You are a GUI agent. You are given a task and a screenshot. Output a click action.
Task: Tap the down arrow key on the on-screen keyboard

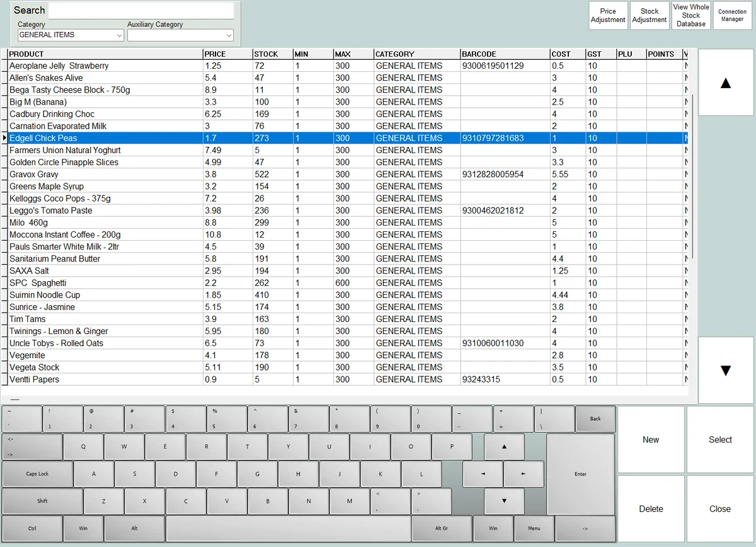point(504,501)
